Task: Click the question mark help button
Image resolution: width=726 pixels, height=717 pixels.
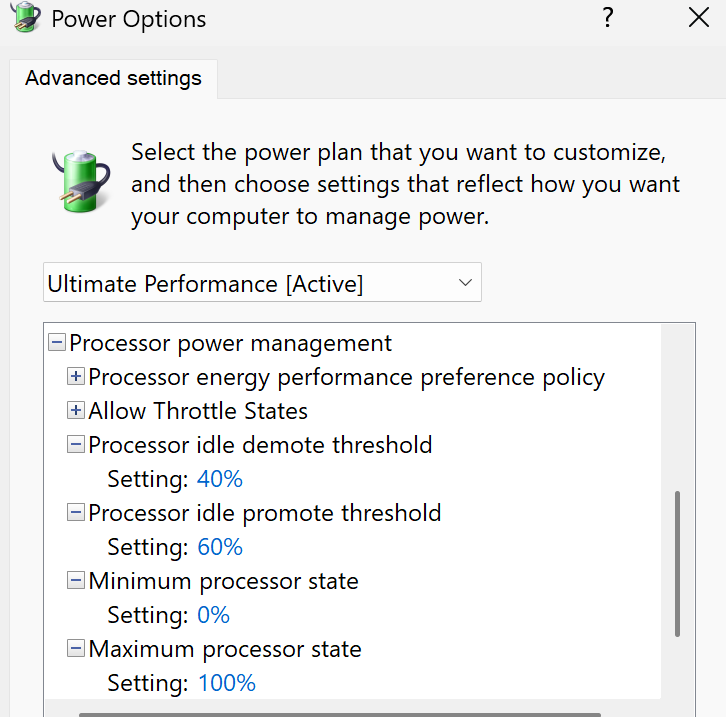Action: (607, 18)
